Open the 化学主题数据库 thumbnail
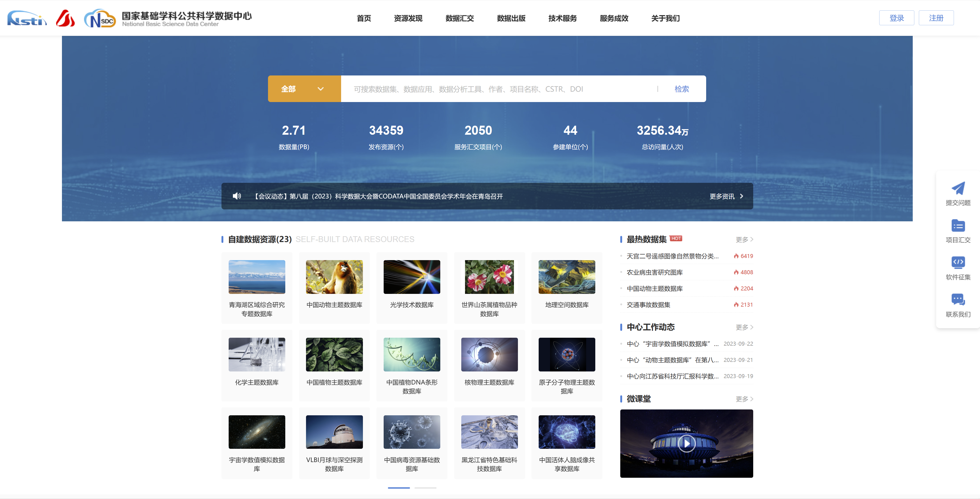Image resolution: width=980 pixels, height=499 pixels. (257, 354)
